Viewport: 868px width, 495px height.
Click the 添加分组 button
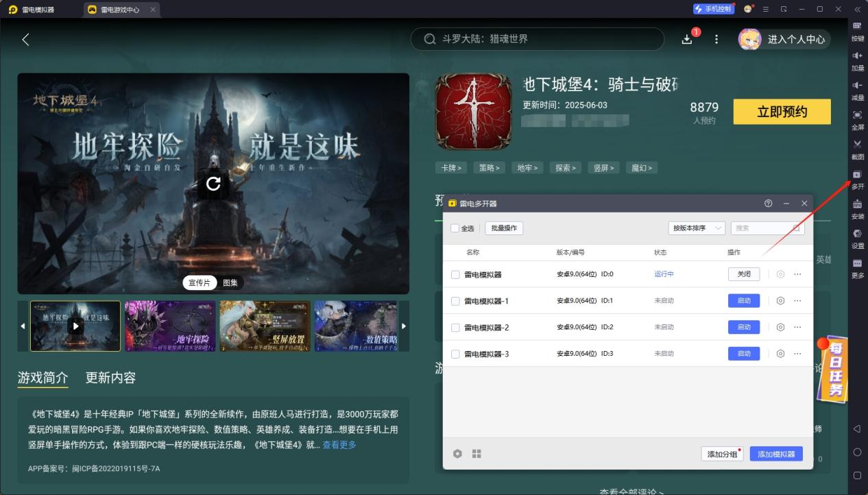pyautogui.click(x=722, y=454)
